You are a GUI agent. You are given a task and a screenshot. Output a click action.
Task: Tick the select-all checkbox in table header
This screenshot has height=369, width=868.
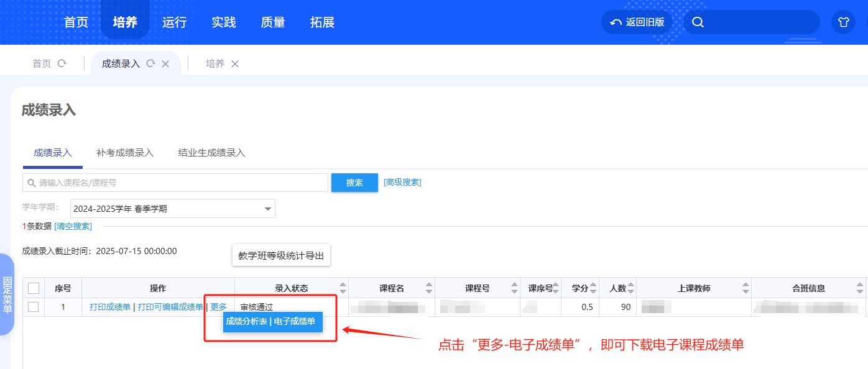coord(34,288)
